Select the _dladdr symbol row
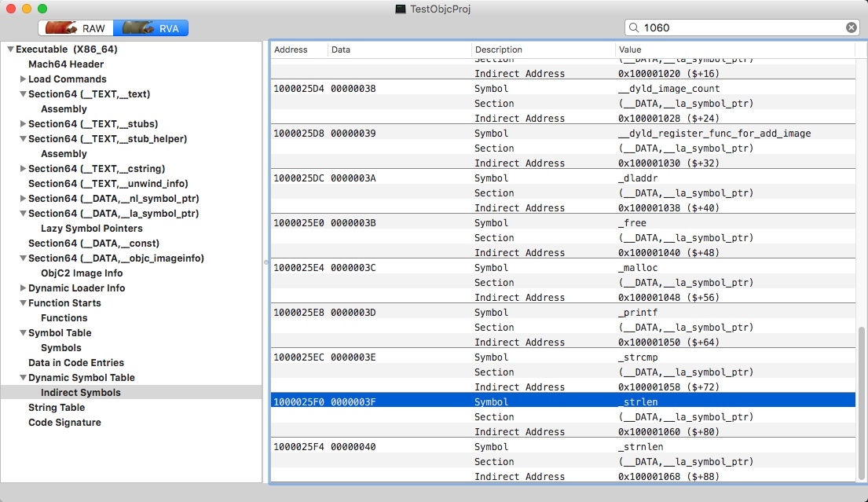The height and width of the screenshot is (502, 868). pos(563,178)
